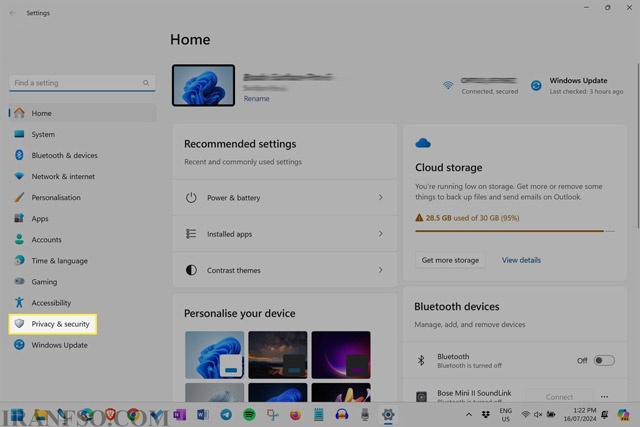
Task: Apply the light blue bloom theme
Action: coord(214,355)
